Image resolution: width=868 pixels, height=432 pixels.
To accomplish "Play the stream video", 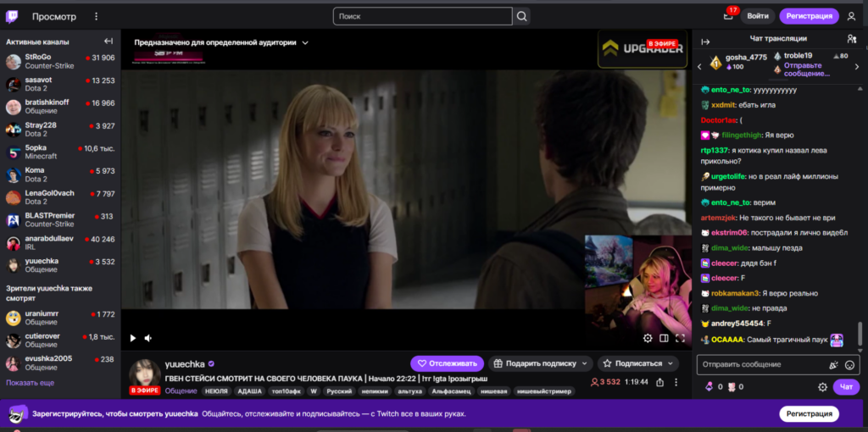I will (133, 338).
